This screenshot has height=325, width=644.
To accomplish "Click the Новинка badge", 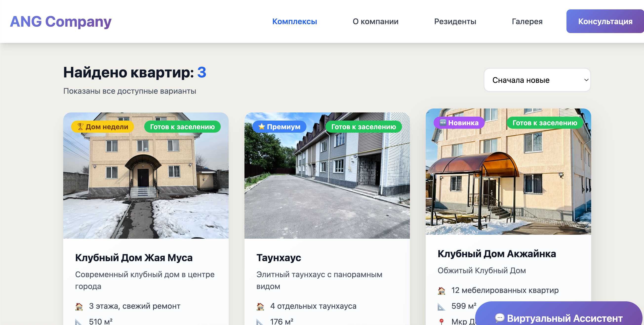I will point(459,123).
